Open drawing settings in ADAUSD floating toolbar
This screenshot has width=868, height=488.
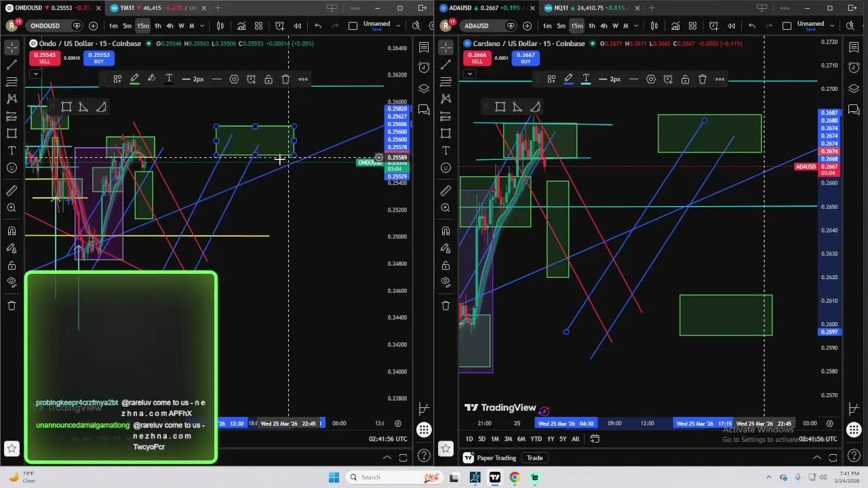tap(650, 79)
